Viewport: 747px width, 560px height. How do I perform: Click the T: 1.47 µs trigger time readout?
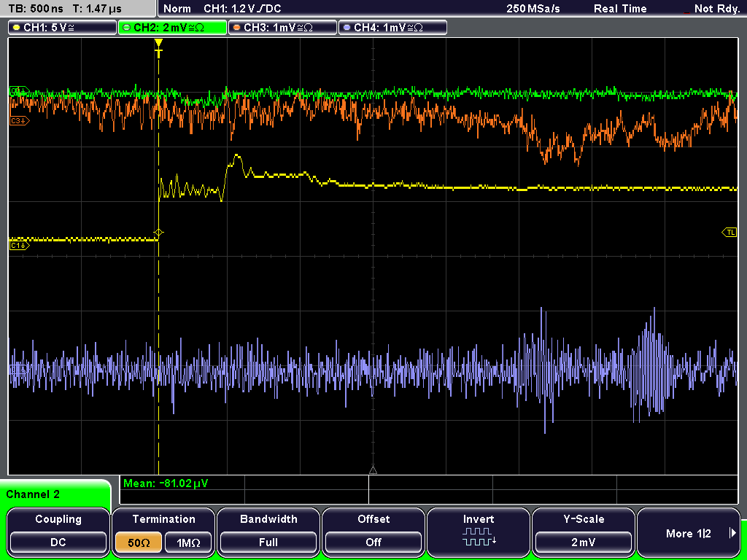(x=97, y=9)
